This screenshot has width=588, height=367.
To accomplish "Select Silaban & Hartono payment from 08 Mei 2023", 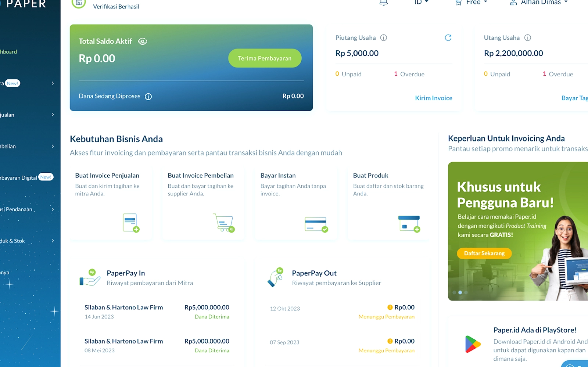I will pyautogui.click(x=157, y=345).
